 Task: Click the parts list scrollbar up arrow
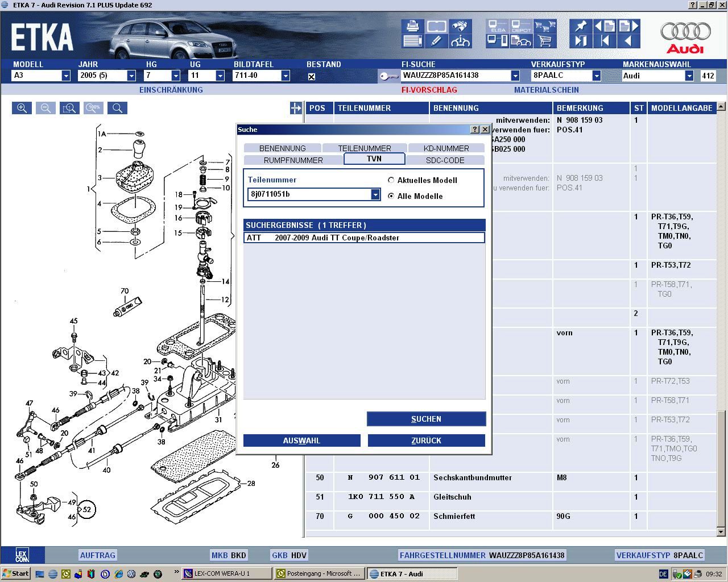[721, 106]
